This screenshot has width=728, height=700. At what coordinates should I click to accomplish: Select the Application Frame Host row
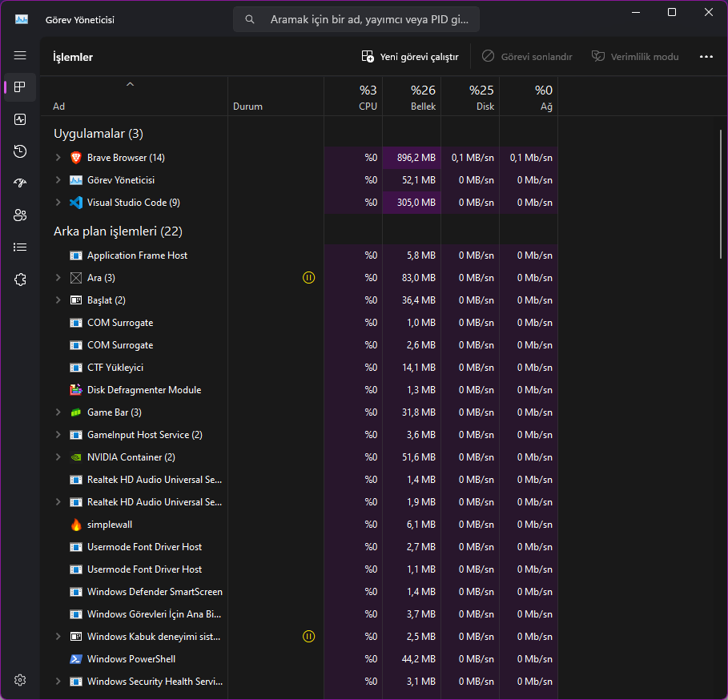pyautogui.click(x=300, y=255)
